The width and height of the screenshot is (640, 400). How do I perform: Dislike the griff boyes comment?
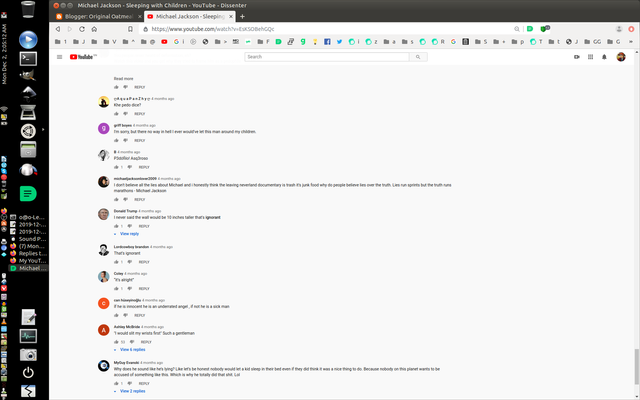click(x=125, y=140)
